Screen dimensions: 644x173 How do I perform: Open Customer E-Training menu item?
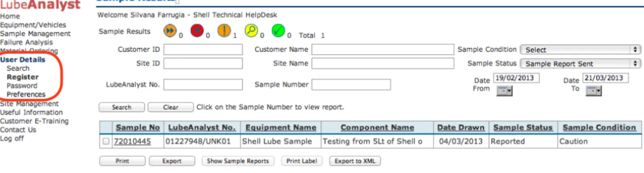(34, 121)
